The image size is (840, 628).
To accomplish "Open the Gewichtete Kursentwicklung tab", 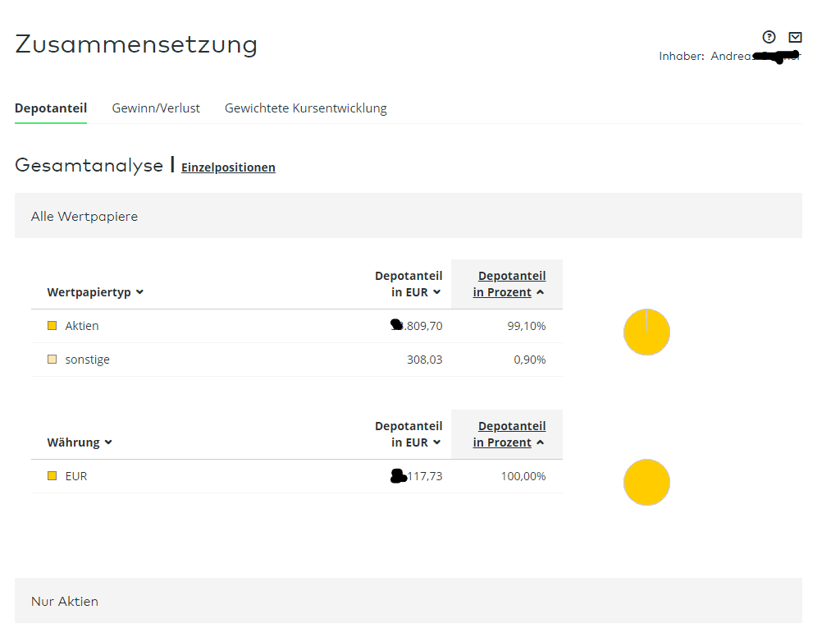I will [305, 108].
